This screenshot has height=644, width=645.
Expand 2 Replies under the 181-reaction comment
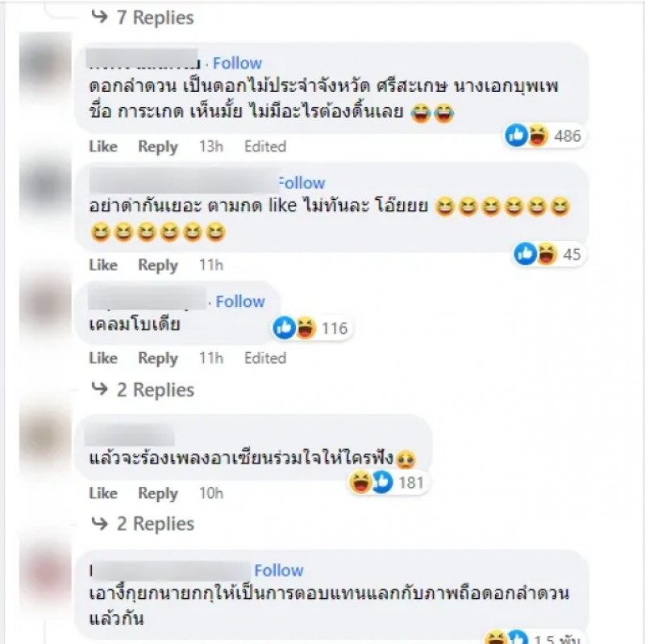point(143,524)
